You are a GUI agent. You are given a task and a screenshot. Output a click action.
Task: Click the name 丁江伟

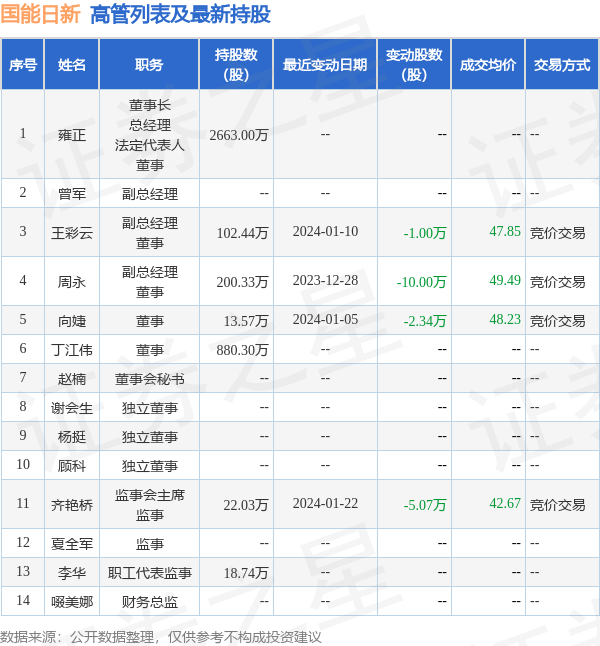point(72,350)
